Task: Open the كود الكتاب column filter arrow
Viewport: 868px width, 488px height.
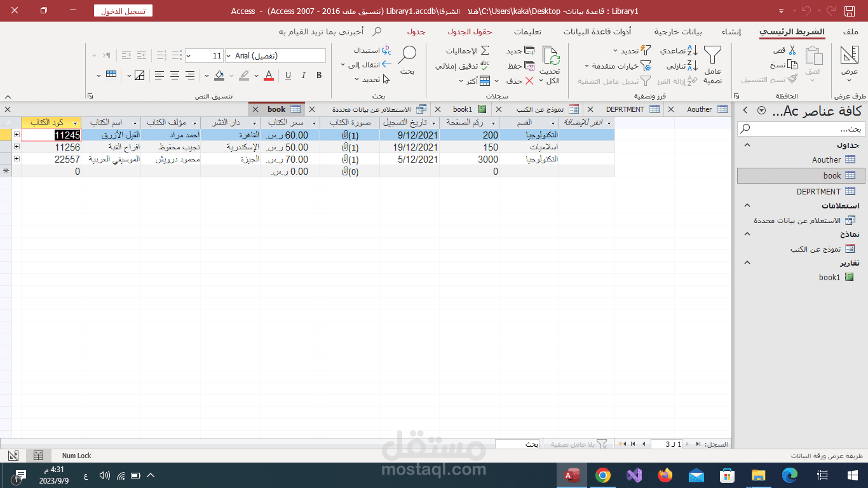Action: point(76,122)
